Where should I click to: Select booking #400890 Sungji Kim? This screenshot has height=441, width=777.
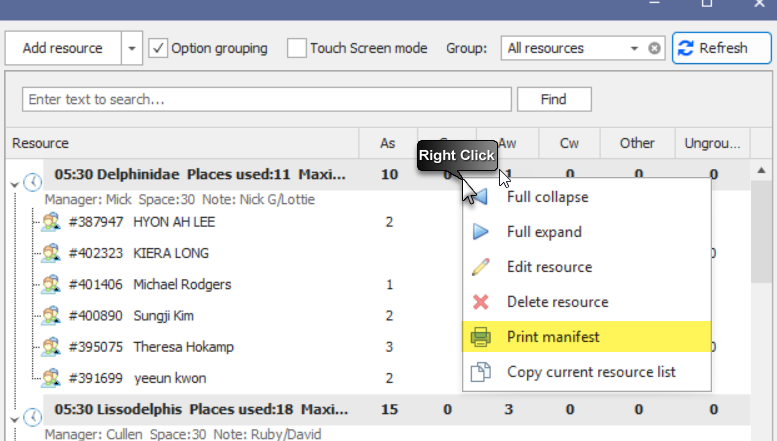click(131, 316)
